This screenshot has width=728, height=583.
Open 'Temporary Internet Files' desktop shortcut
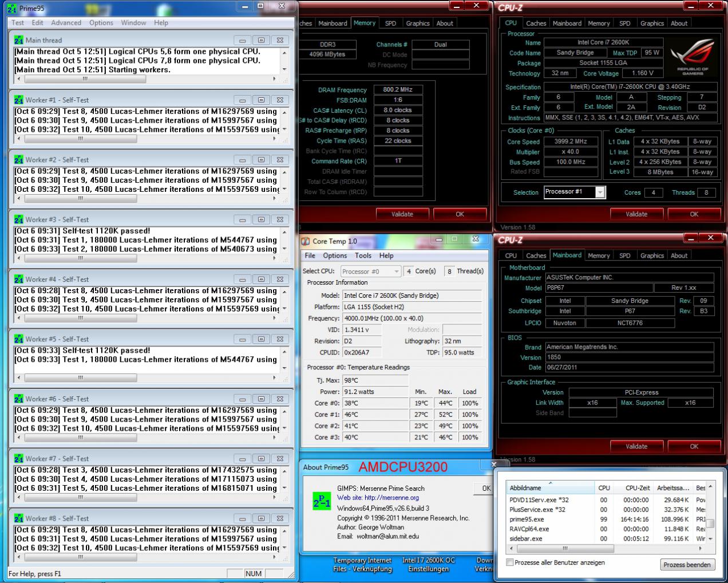tap(362, 565)
